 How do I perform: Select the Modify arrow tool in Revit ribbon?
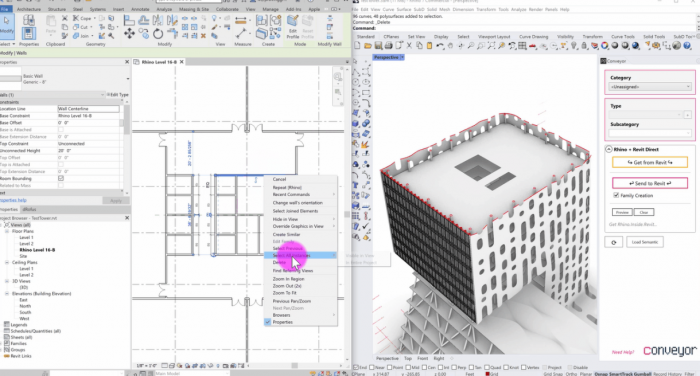pos(6,24)
